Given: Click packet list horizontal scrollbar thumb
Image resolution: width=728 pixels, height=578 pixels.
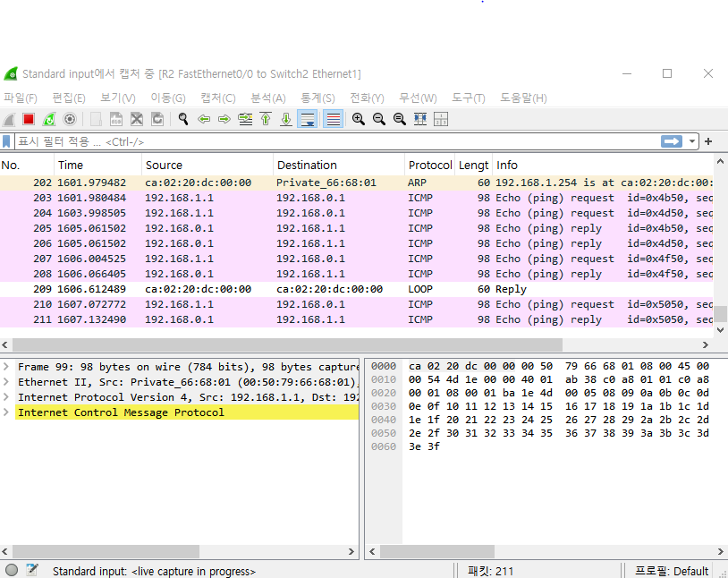Looking at the screenshot, I should (x=287, y=344).
